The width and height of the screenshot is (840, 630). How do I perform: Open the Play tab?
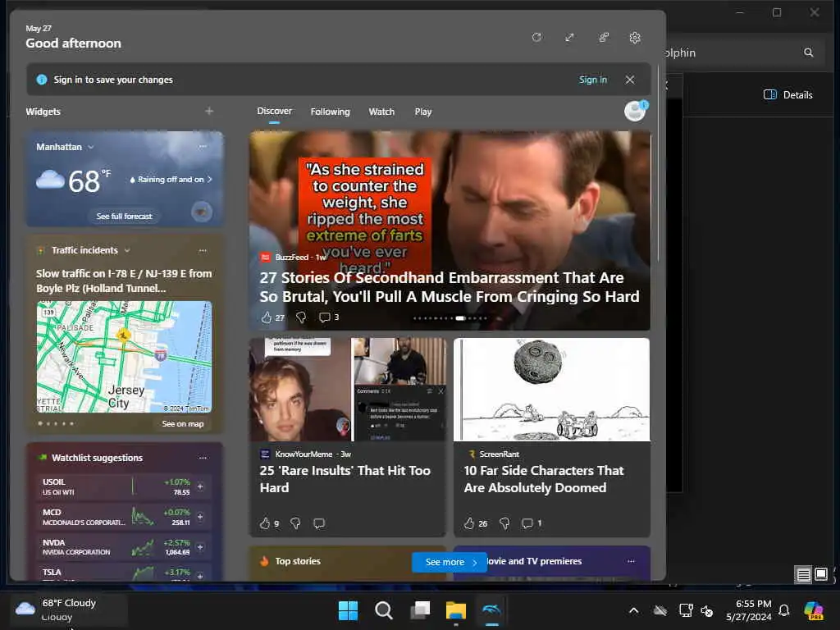tap(422, 112)
